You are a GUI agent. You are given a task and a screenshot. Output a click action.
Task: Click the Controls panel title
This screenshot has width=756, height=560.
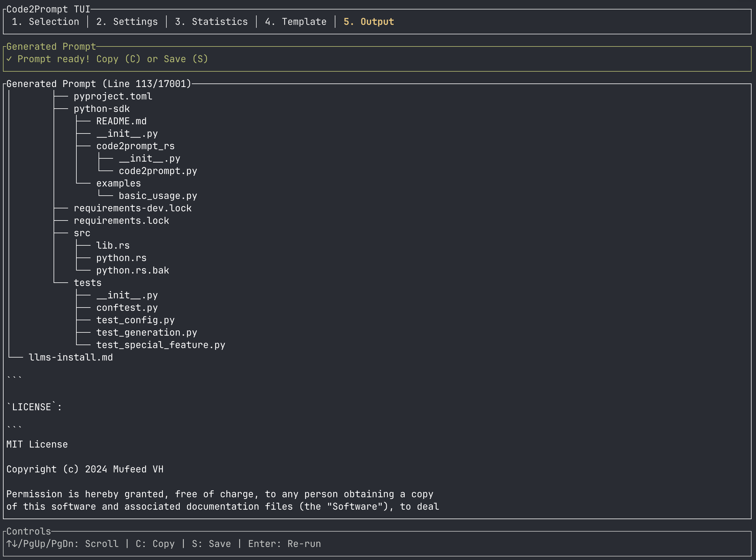[29, 531]
